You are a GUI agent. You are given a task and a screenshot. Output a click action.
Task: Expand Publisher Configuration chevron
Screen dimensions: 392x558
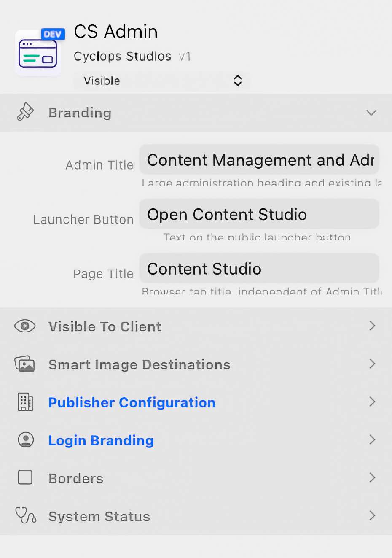[x=372, y=402]
